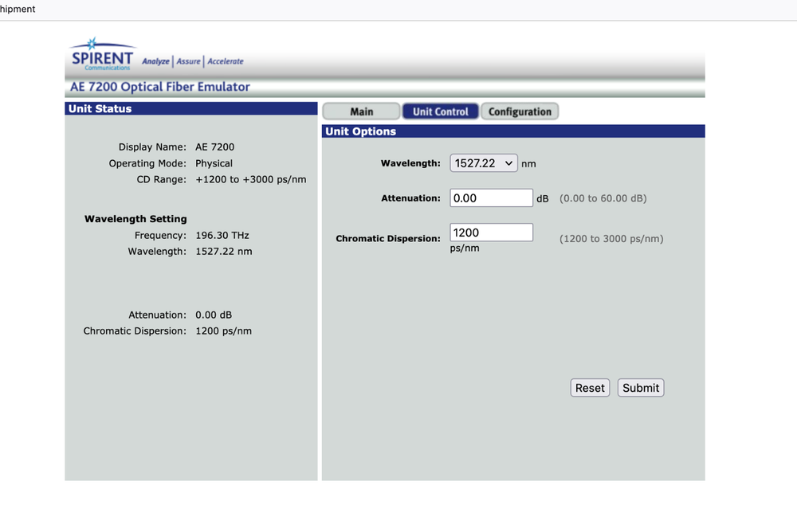Click the Assure tagline text
The width and height of the screenshot is (797, 532).
pyautogui.click(x=189, y=61)
